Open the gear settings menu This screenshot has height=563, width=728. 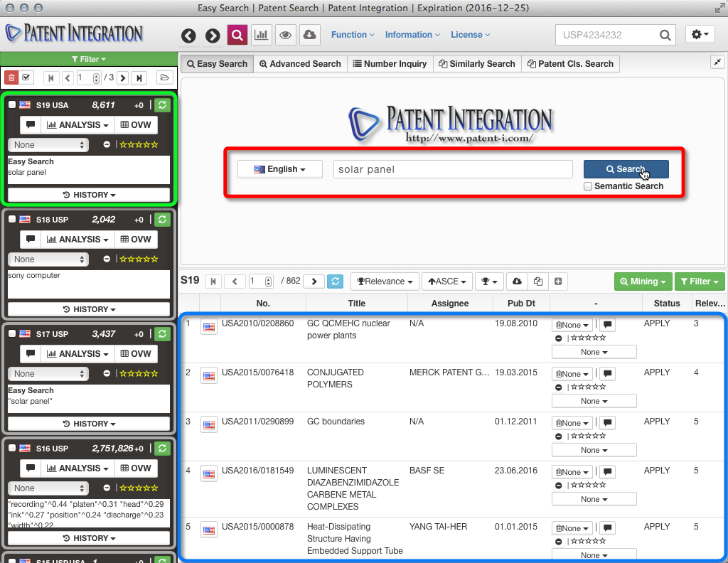click(700, 34)
